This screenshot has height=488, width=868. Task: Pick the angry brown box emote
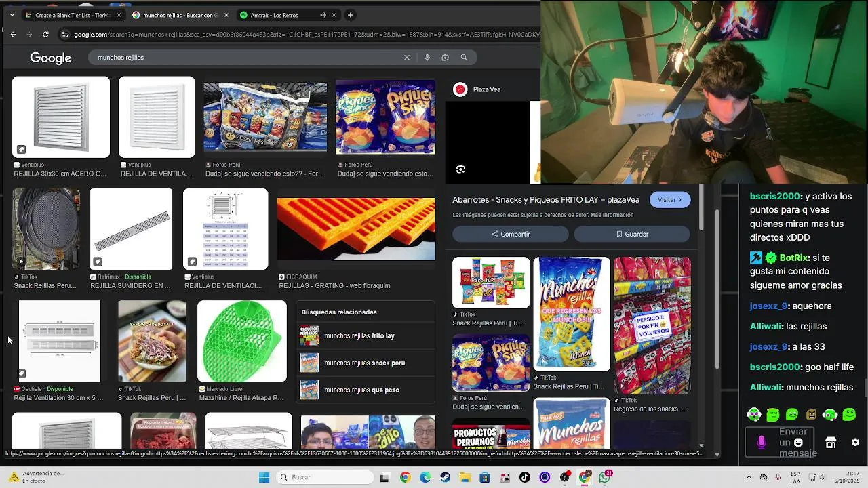click(811, 415)
